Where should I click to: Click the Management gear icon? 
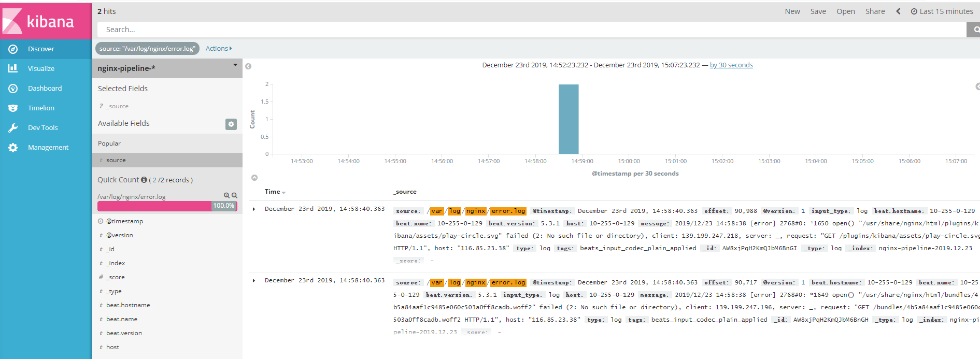[x=13, y=148]
